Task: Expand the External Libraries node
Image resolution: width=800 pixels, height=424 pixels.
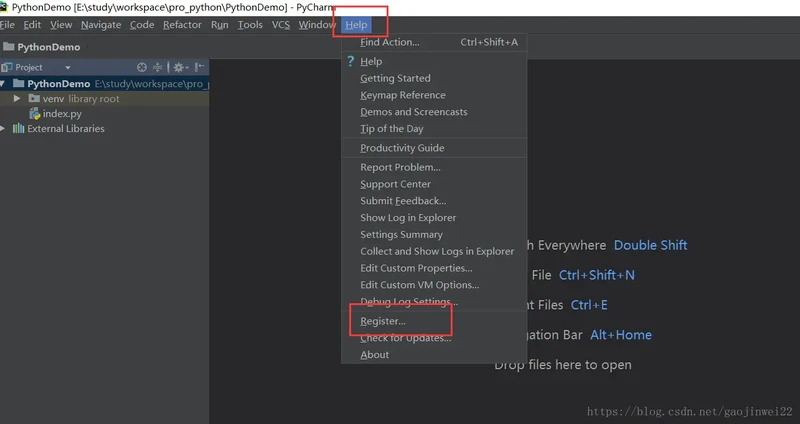Action: 4,129
